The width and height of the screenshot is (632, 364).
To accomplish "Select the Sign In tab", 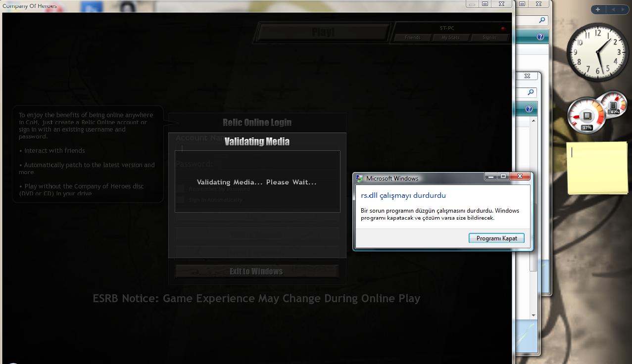I will tap(489, 38).
